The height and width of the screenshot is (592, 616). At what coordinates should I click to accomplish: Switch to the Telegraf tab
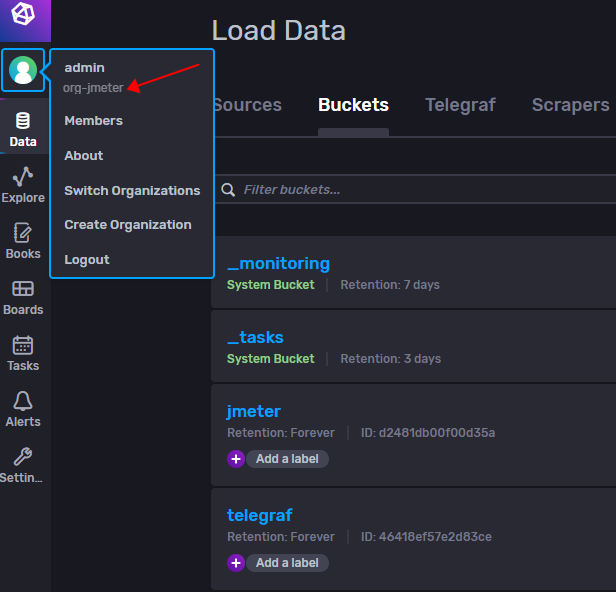[x=460, y=105]
